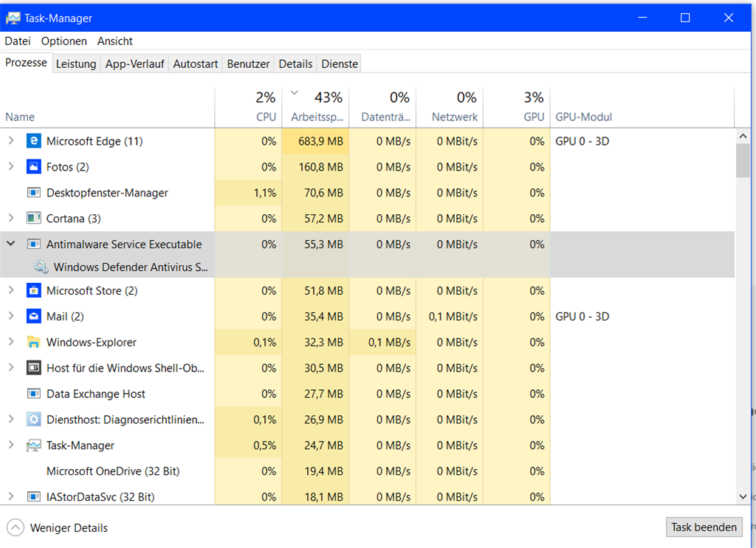
Task: Click the Windows-Explorer folder icon
Action: coord(33,342)
